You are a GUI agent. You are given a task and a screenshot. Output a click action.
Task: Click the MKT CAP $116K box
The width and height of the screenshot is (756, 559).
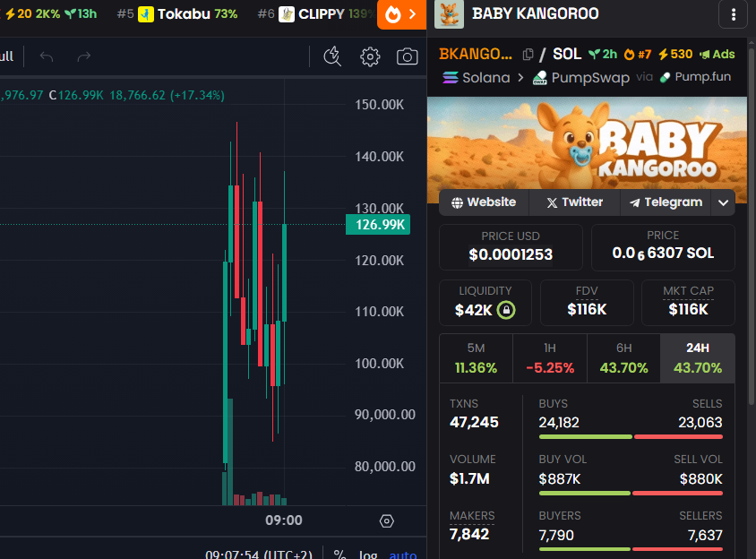[688, 303]
